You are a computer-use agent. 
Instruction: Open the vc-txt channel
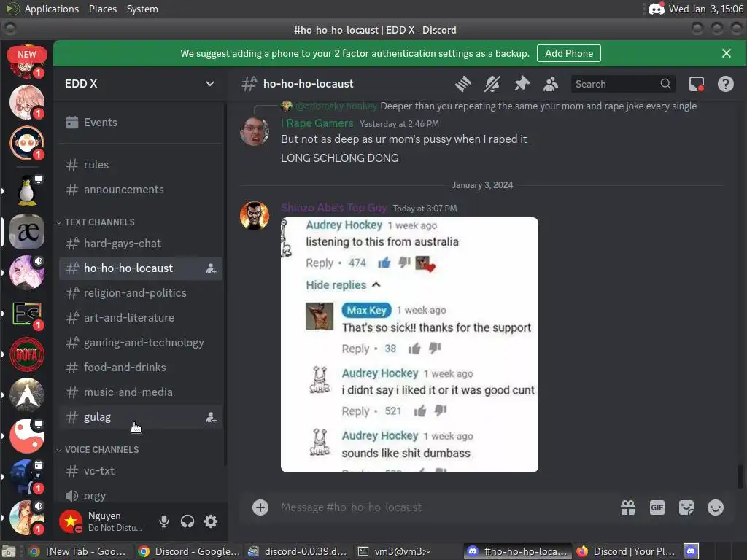[x=139, y=471]
